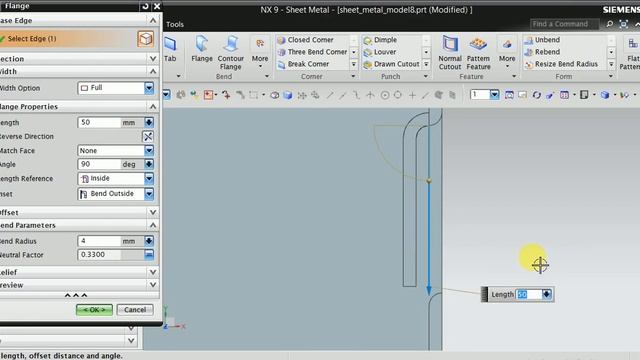The width and height of the screenshot is (640, 360).
Task: Click the Find a Command search box
Action: pyautogui.click(x=564, y=24)
